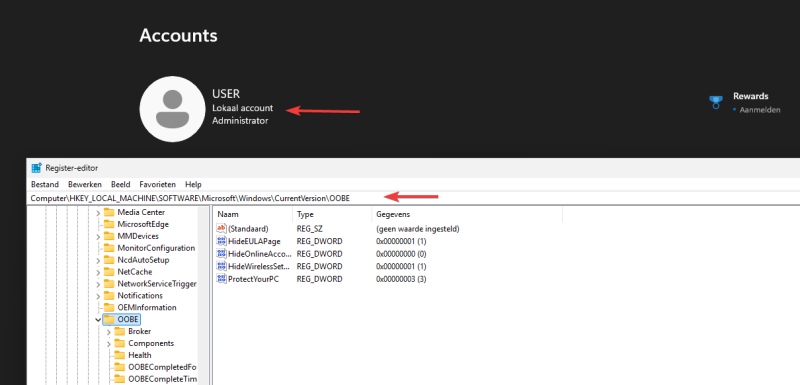Sort by the Naam column header

pos(254,214)
